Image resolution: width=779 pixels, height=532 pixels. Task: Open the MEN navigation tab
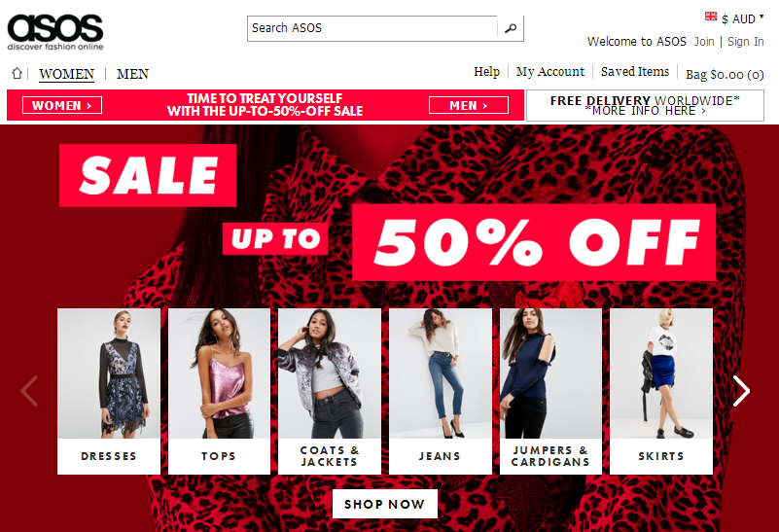[x=132, y=74]
